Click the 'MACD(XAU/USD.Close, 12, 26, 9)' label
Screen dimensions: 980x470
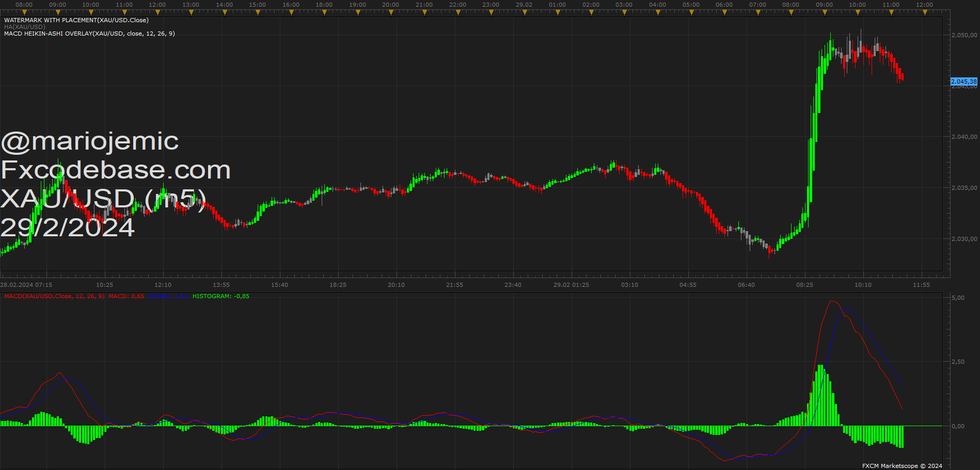55,296
